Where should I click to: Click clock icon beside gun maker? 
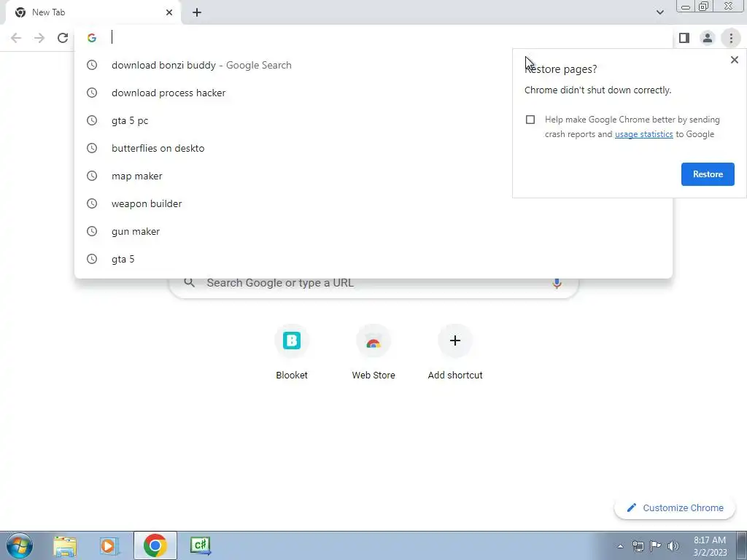click(x=92, y=231)
